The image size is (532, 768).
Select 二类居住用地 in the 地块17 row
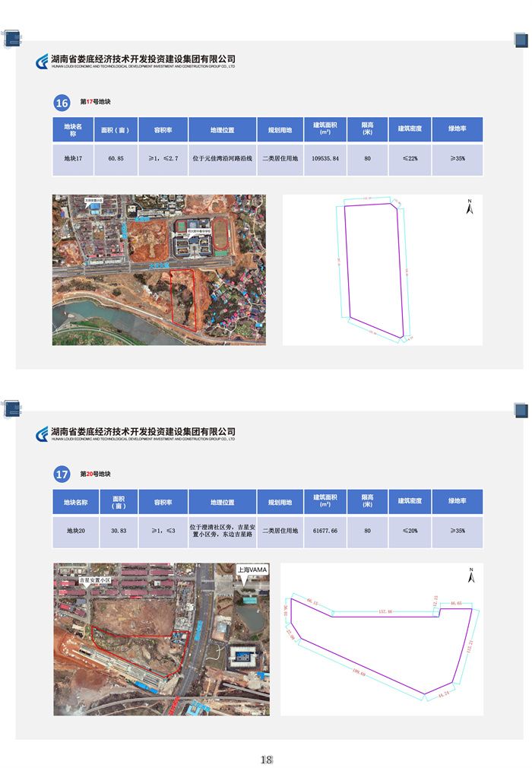coord(280,159)
